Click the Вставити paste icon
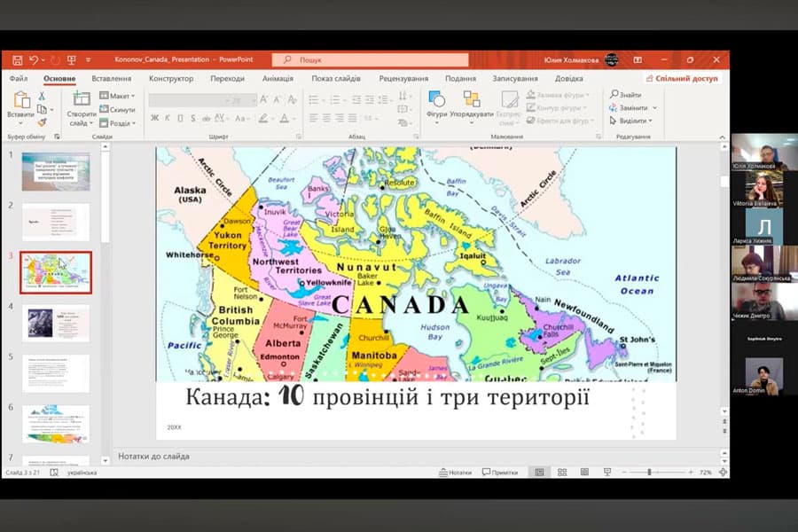Screen dimensions: 798x532 (x=21, y=100)
